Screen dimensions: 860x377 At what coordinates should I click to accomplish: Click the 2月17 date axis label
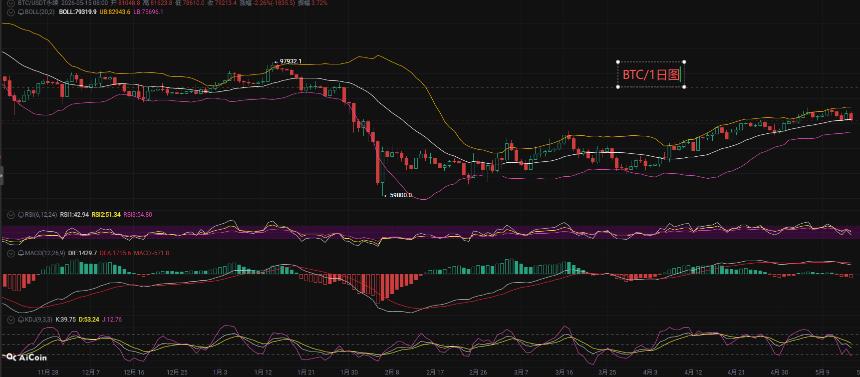pos(436,372)
